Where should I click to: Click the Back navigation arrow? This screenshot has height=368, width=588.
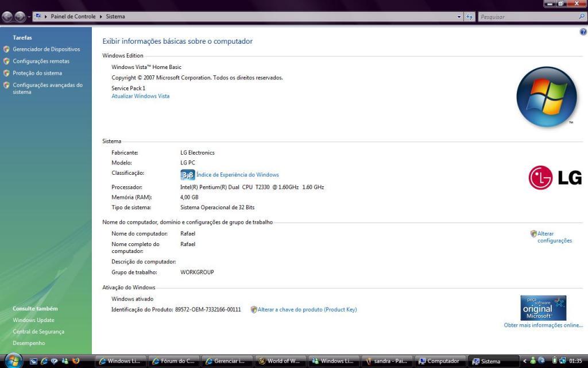[x=7, y=17]
